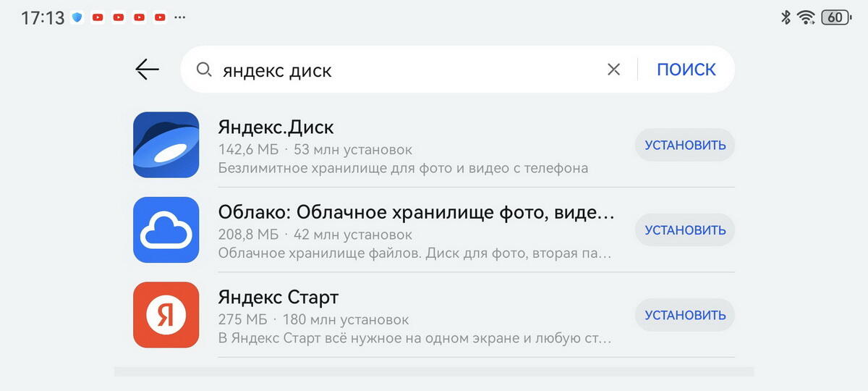Install the Яндекс Старт app
This screenshot has width=868, height=391.
[684, 315]
